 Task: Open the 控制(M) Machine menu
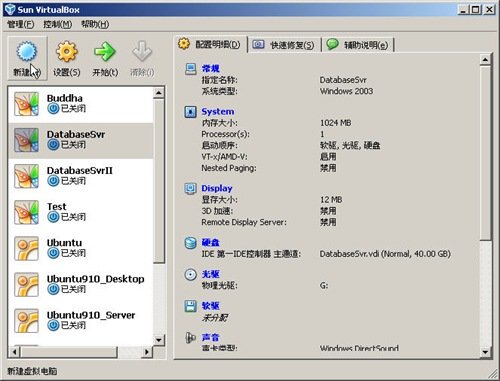[x=57, y=24]
